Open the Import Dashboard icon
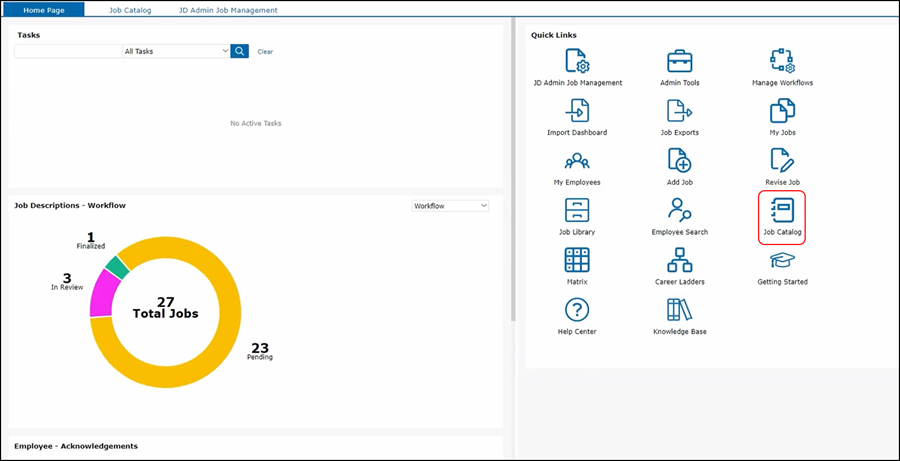The width and height of the screenshot is (900, 461). point(577,111)
